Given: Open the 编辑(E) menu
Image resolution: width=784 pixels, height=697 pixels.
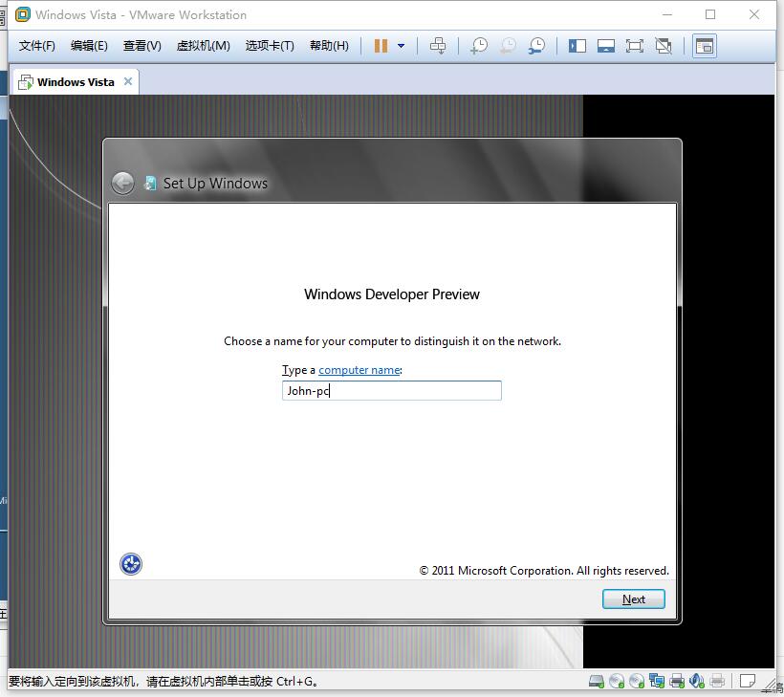Looking at the screenshot, I should pos(89,46).
